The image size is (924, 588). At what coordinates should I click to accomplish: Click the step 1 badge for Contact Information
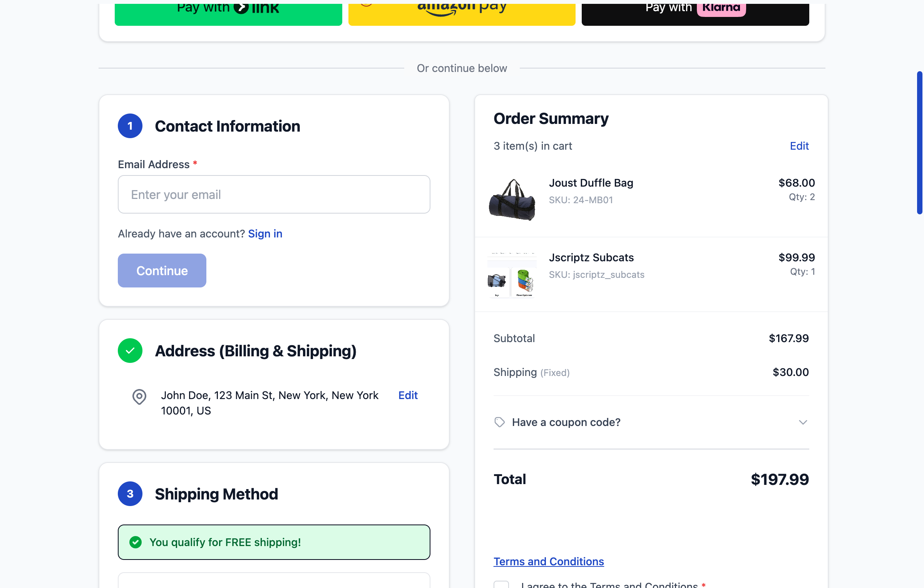tap(130, 125)
